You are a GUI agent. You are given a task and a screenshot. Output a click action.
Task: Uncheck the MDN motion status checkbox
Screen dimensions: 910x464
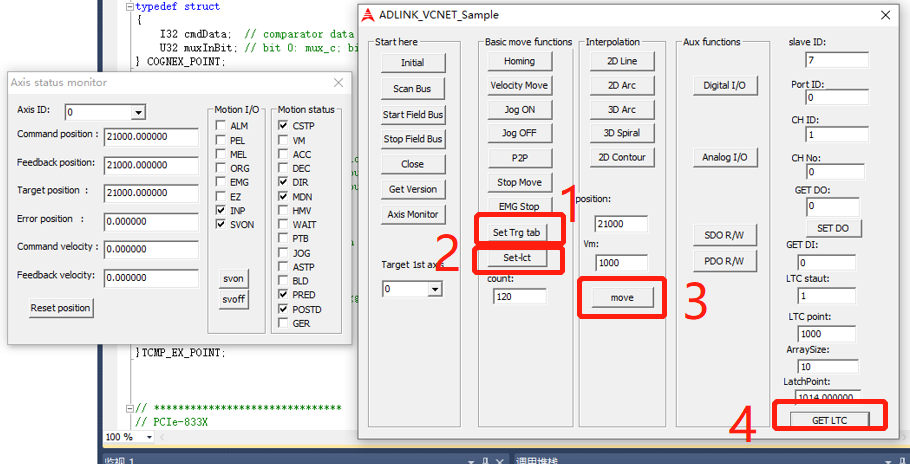(x=283, y=197)
